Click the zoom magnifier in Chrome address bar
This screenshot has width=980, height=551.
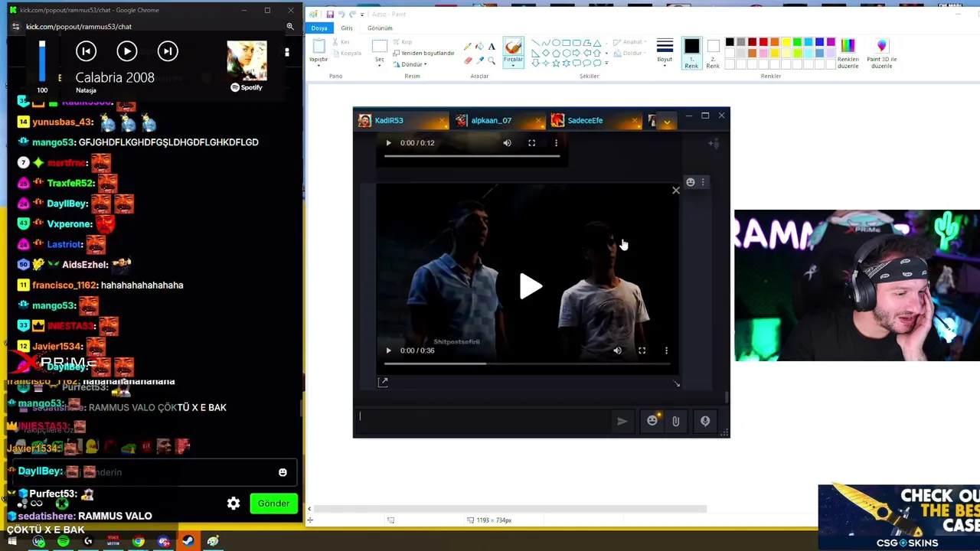click(290, 27)
